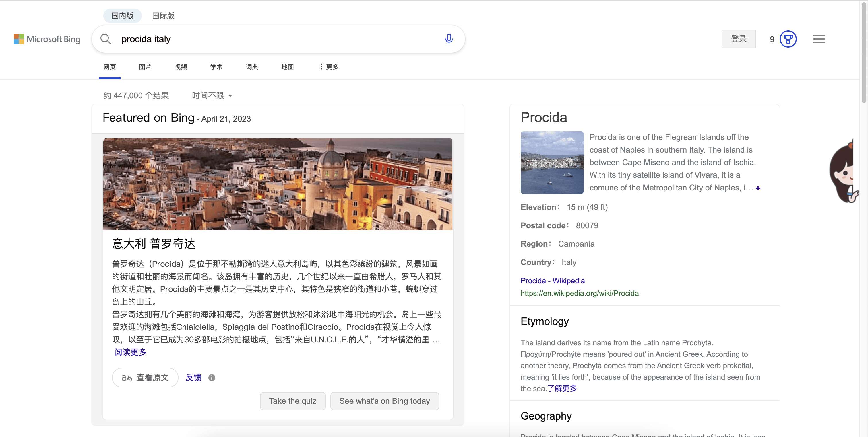The height and width of the screenshot is (437, 868).
Task: Switch to the 图片 image search tab
Action: pyautogui.click(x=145, y=67)
